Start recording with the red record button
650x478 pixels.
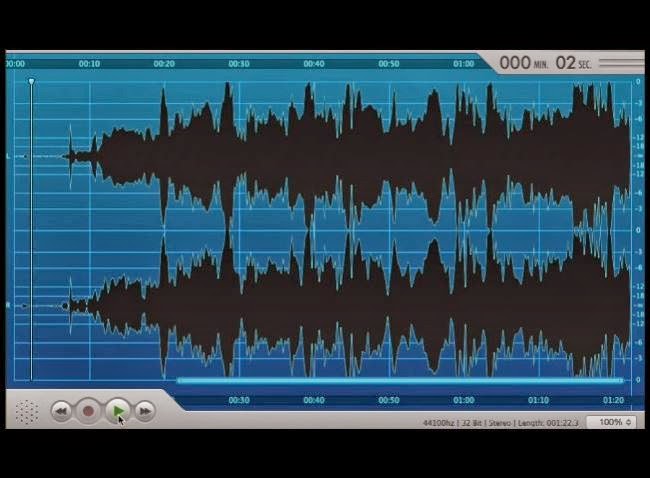point(88,411)
